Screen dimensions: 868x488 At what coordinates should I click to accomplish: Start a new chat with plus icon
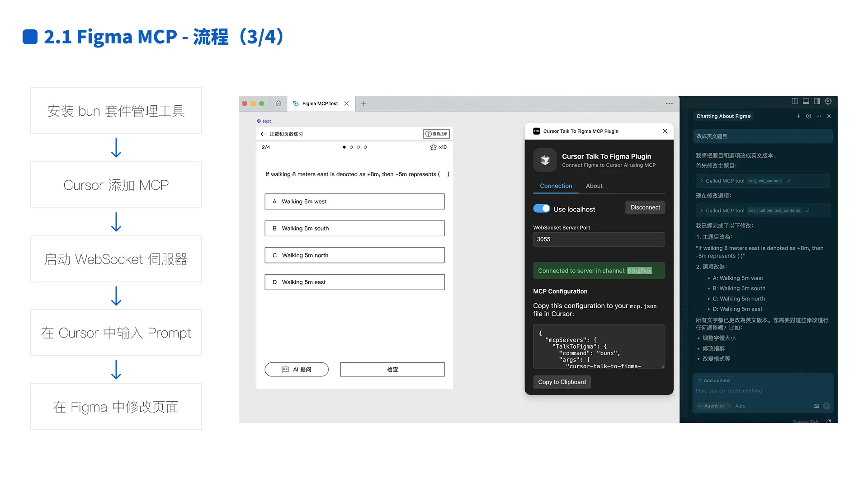[x=798, y=116]
